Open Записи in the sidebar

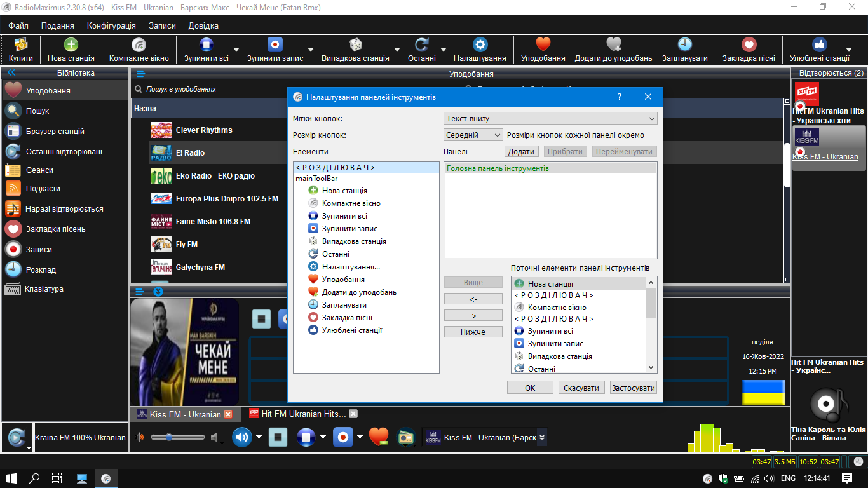coord(65,249)
